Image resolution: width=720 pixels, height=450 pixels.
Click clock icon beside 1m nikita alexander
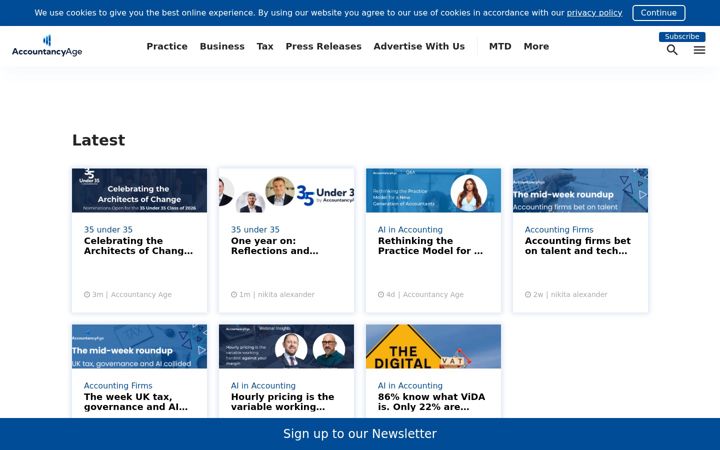click(234, 294)
